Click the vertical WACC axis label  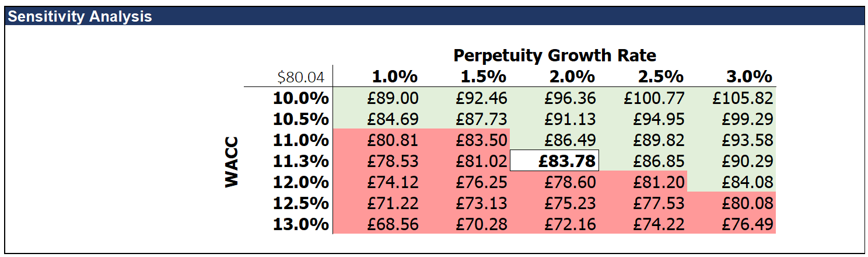point(232,162)
